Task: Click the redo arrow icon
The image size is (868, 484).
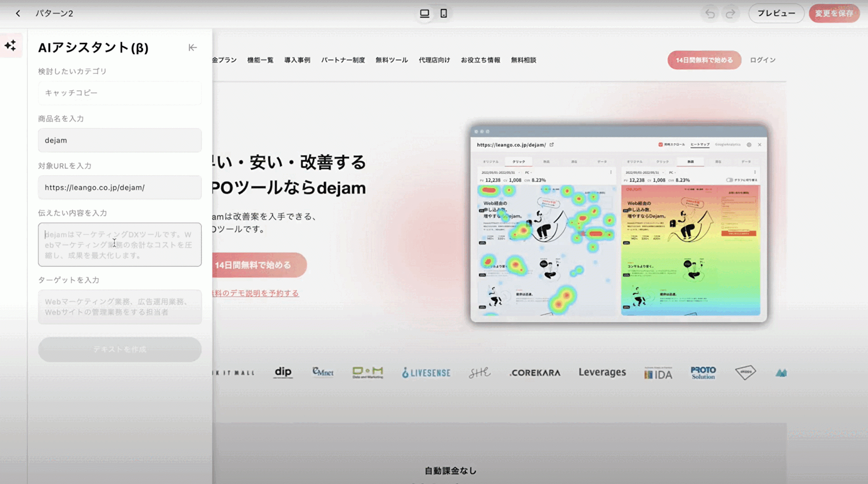Action: (730, 13)
